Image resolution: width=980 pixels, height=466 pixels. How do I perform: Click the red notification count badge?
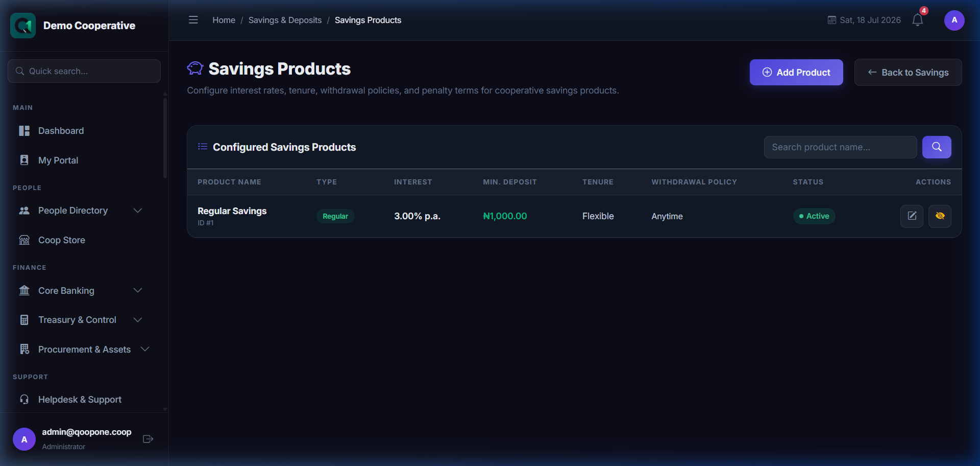924,11
